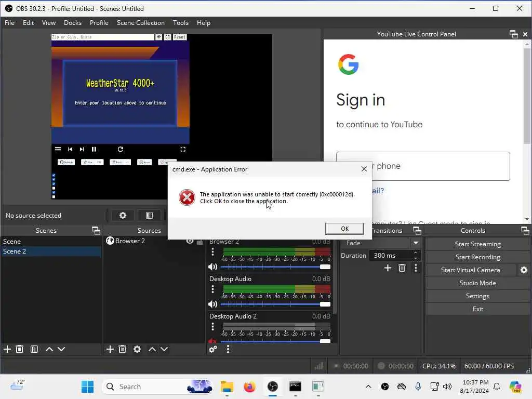532x399 pixels.
Task: Undock the Scene Transitions panel
Action: [x=417, y=231]
